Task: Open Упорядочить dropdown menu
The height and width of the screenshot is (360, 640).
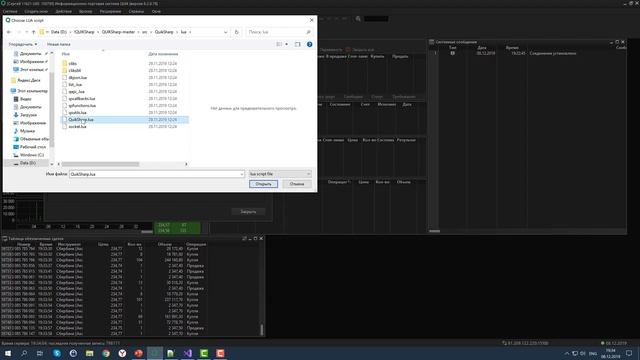Action: coord(22,44)
